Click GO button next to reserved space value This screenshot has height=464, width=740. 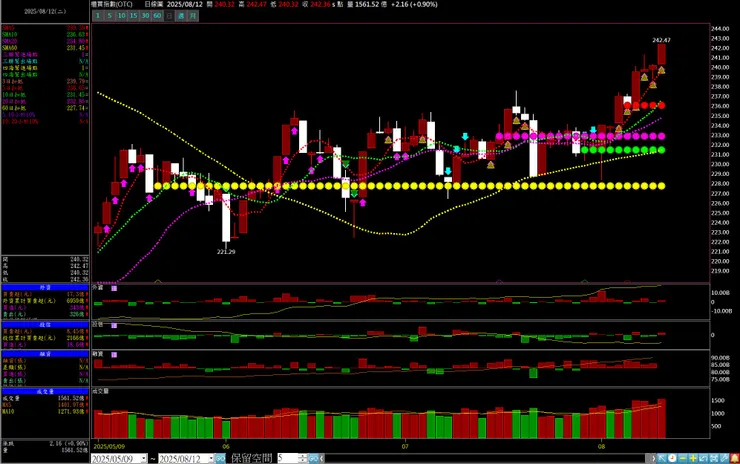tap(313, 458)
